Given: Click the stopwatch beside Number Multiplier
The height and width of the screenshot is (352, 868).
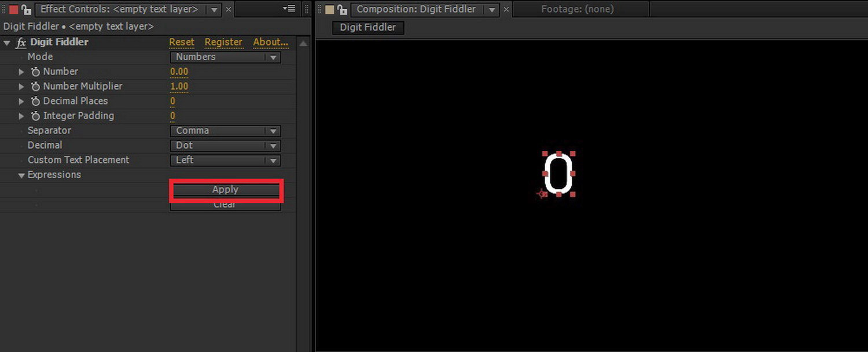Looking at the screenshot, I should [35, 86].
